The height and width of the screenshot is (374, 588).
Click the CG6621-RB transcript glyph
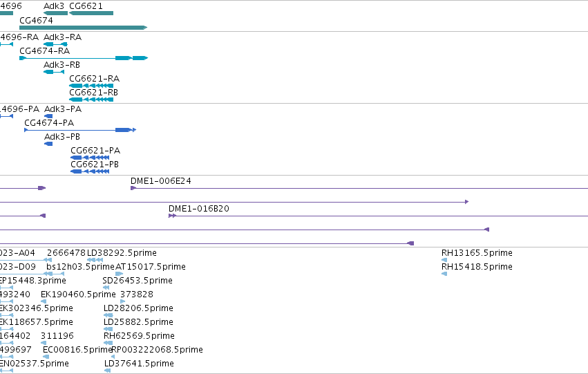click(91, 100)
